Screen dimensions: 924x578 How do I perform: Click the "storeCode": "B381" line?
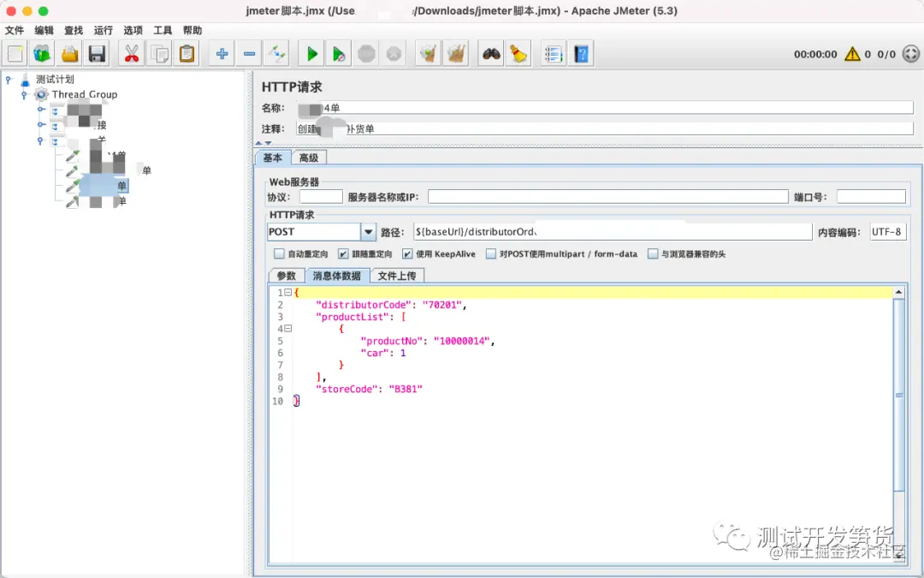click(369, 390)
